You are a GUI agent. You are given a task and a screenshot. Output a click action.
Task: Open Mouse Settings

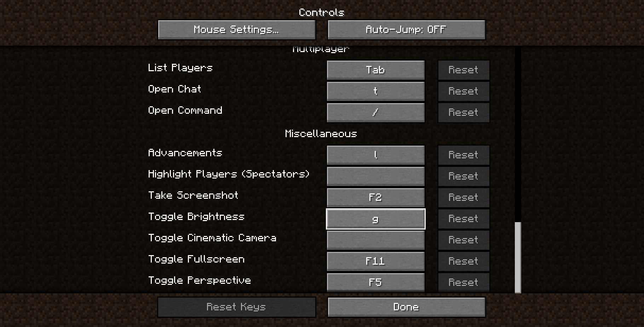coord(236,30)
